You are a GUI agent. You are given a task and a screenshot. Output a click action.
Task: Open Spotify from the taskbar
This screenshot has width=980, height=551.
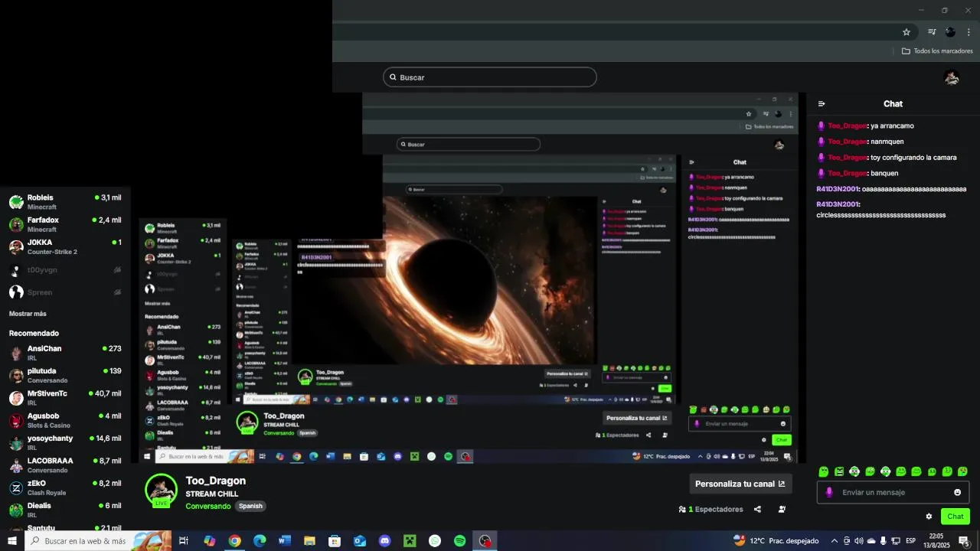(459, 541)
